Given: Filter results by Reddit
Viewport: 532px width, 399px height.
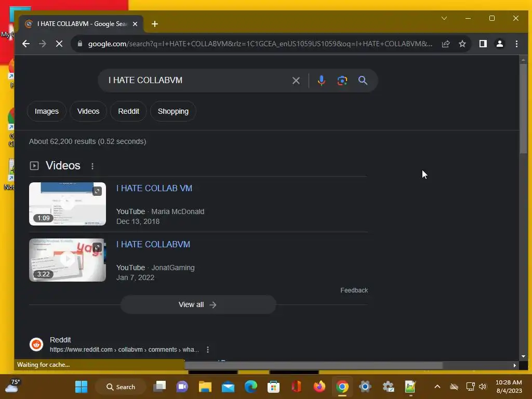Looking at the screenshot, I should (129, 111).
